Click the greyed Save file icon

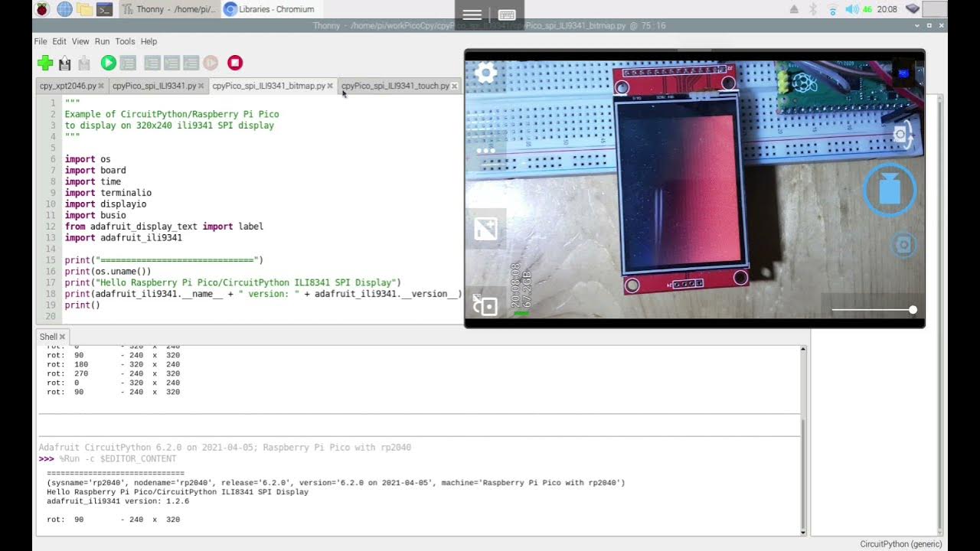click(84, 63)
